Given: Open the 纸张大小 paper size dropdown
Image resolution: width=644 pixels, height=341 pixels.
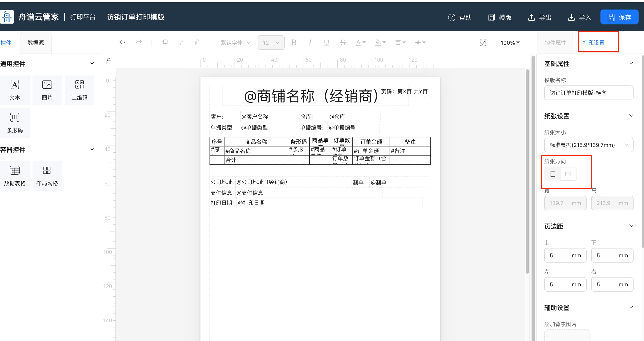Looking at the screenshot, I should [x=588, y=145].
